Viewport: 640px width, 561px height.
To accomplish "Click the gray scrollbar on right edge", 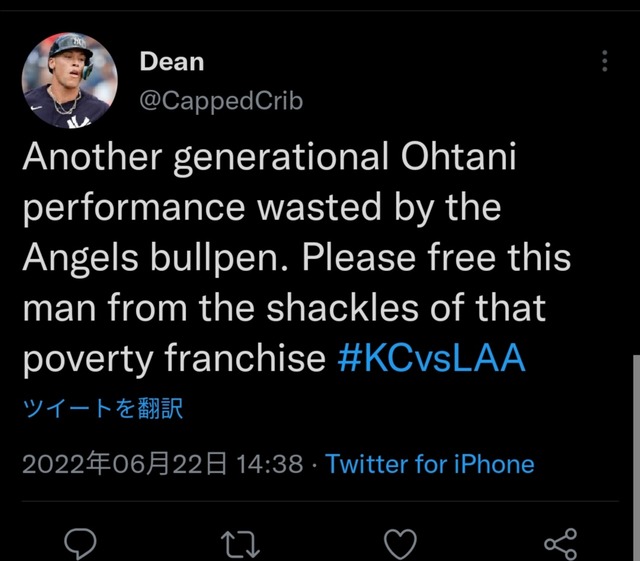I will [x=636, y=457].
